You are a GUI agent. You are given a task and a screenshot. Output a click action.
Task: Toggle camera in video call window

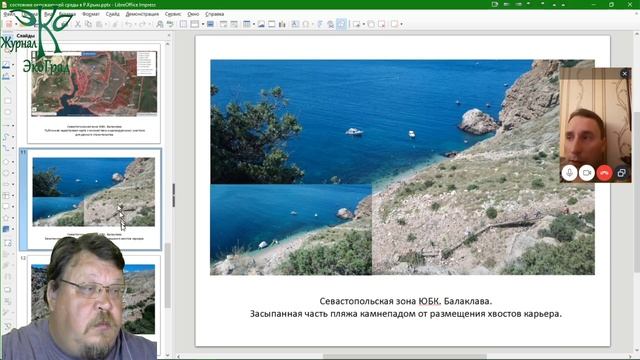click(587, 173)
